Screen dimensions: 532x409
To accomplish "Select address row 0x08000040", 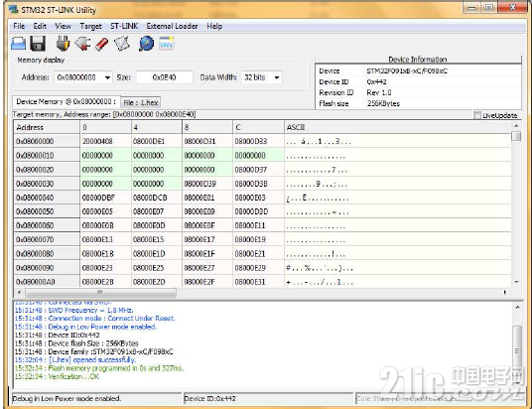I will click(x=47, y=198).
